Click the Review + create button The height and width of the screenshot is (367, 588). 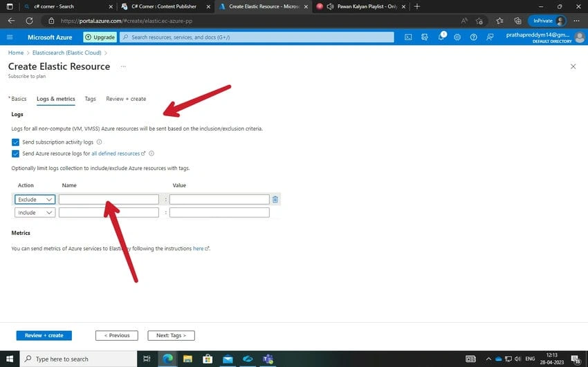click(44, 335)
